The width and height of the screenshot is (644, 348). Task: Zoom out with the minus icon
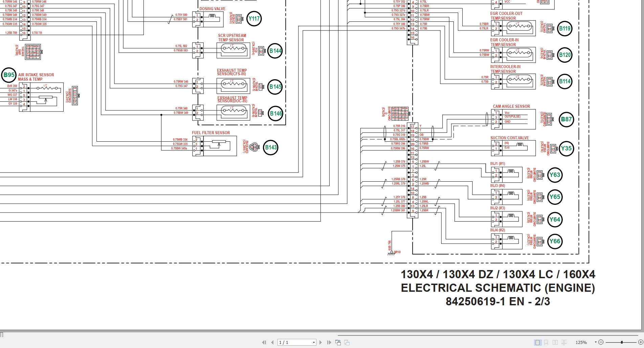point(601,342)
